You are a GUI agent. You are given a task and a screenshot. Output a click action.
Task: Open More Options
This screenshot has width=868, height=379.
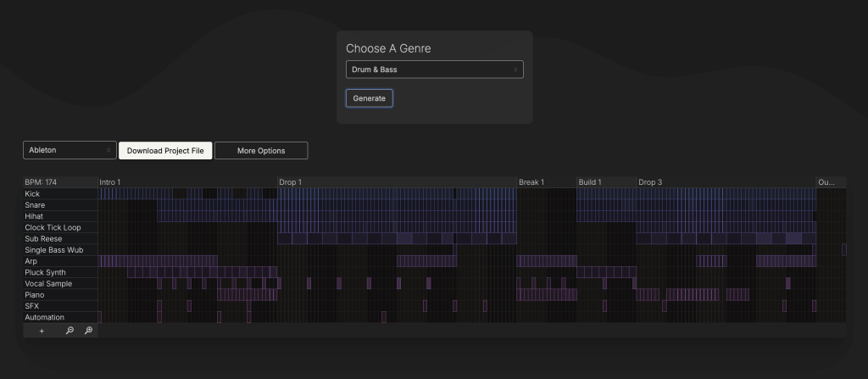261,151
